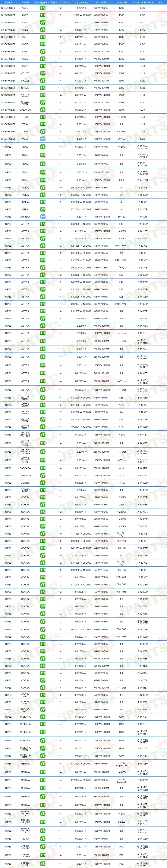The height and width of the screenshot is (868, 167).
Task: Click fuel icon in Agila Z 10 XEP row
Action: 43,195
